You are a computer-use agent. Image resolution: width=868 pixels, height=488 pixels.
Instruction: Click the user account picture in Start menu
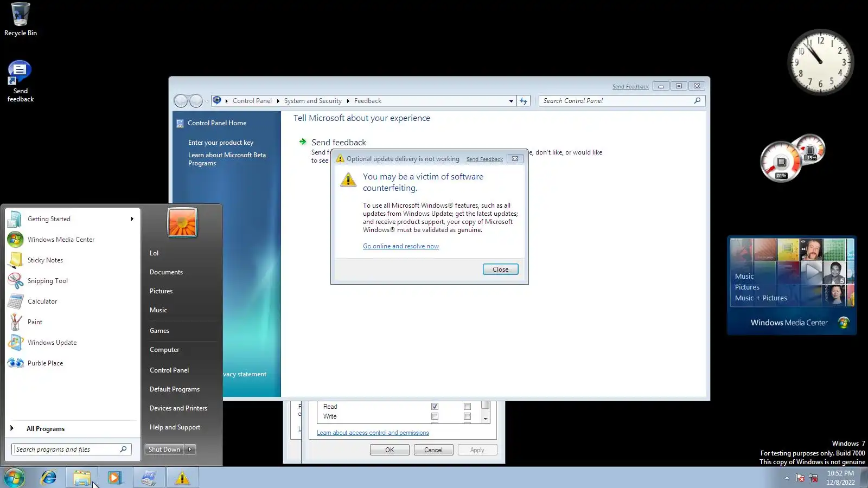click(182, 222)
